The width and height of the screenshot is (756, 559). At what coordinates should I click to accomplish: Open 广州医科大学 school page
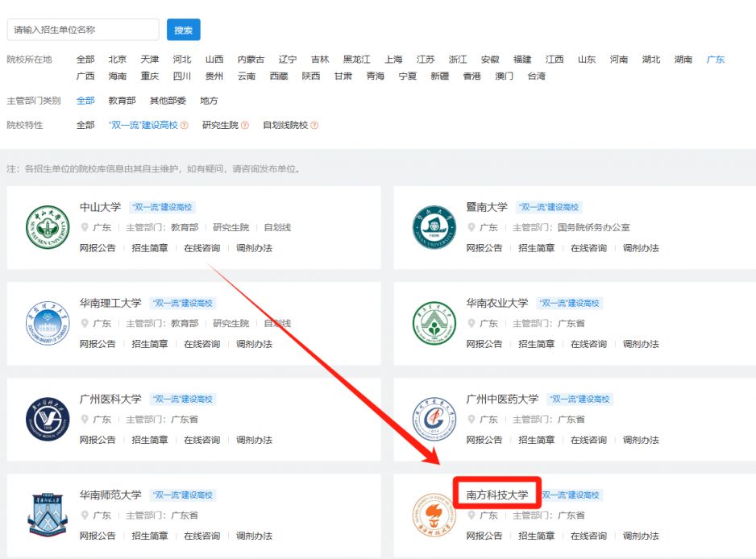[x=110, y=399]
